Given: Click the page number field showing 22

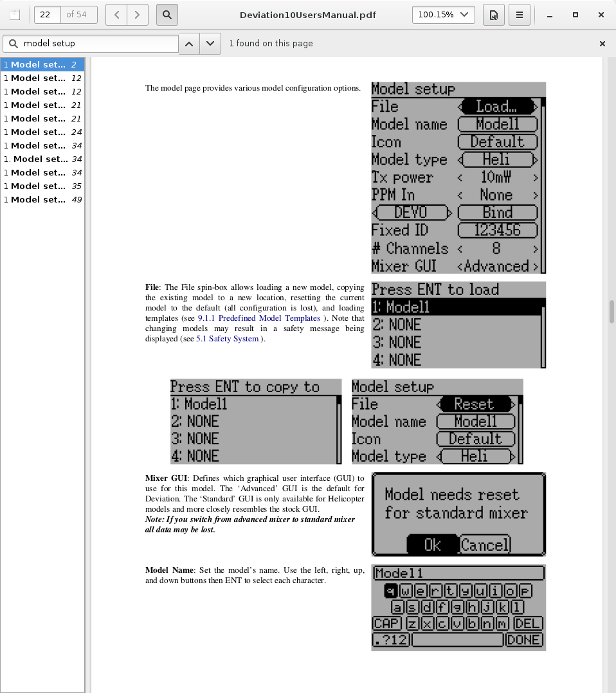Looking at the screenshot, I should (x=48, y=15).
